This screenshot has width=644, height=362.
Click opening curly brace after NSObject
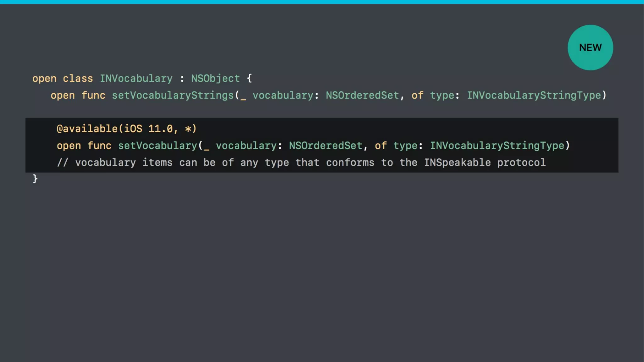click(249, 78)
